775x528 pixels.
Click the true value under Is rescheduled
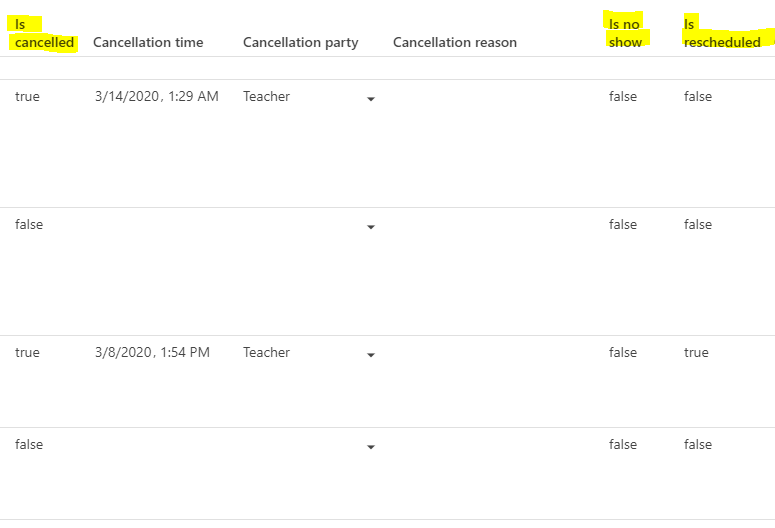coord(696,353)
